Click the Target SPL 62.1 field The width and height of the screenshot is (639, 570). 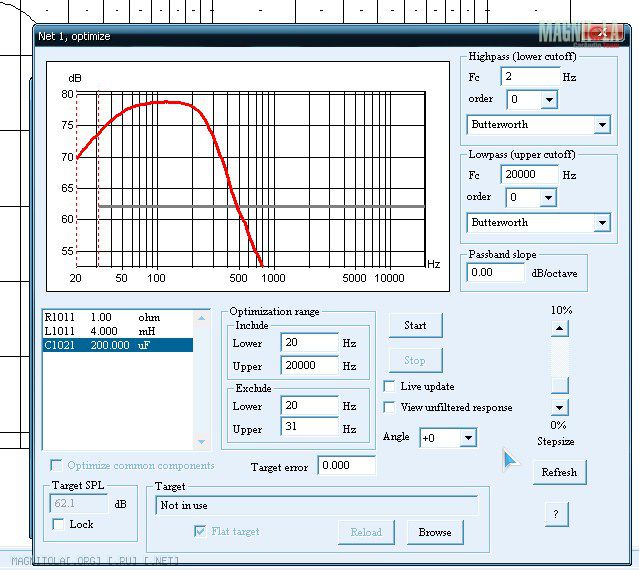point(79,504)
